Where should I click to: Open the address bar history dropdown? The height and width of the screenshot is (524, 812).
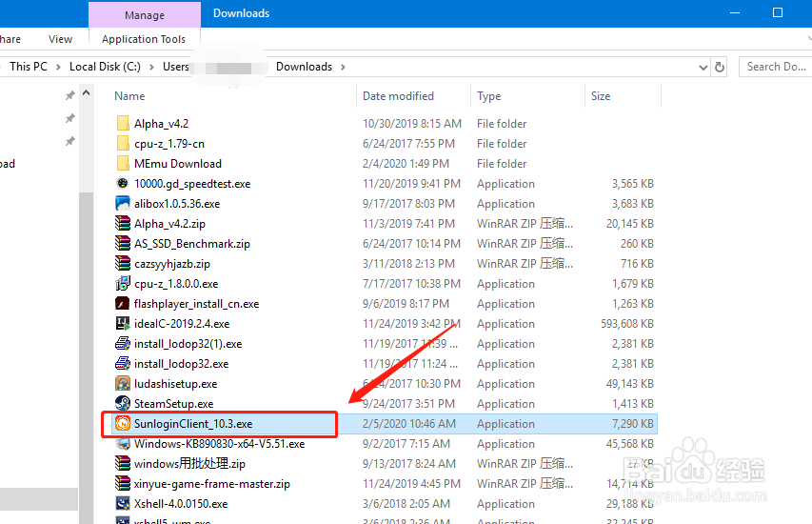(703, 68)
